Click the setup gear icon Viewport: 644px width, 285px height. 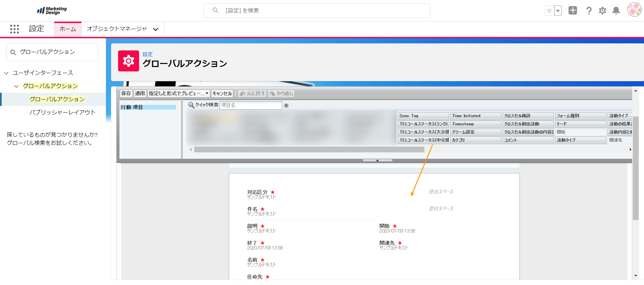602,11
